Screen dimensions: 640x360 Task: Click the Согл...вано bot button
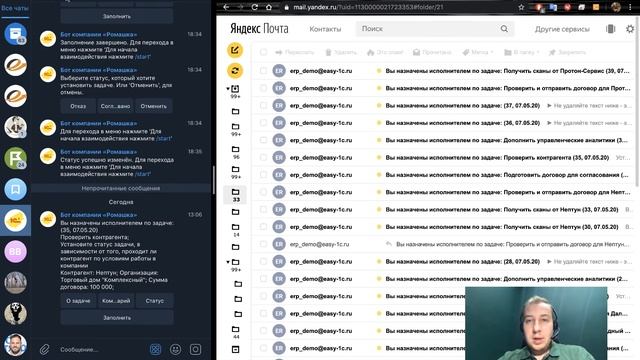point(116,106)
